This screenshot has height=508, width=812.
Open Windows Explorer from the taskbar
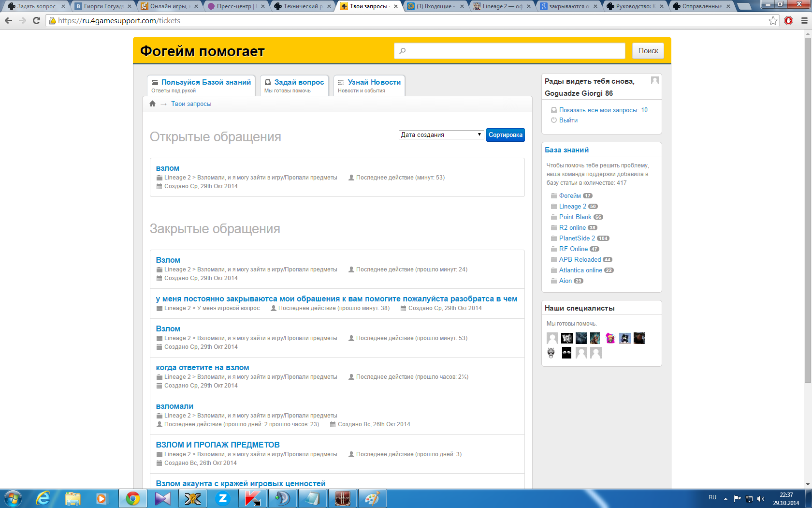(72, 498)
